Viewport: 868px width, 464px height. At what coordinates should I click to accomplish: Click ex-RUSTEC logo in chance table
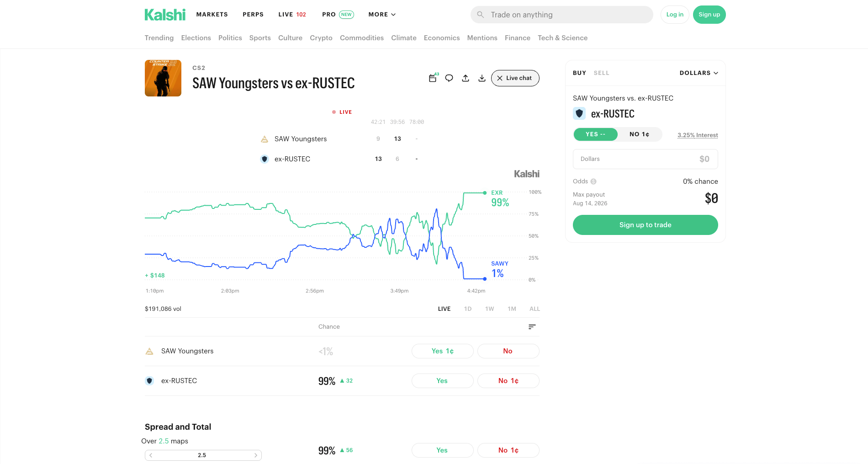(149, 381)
